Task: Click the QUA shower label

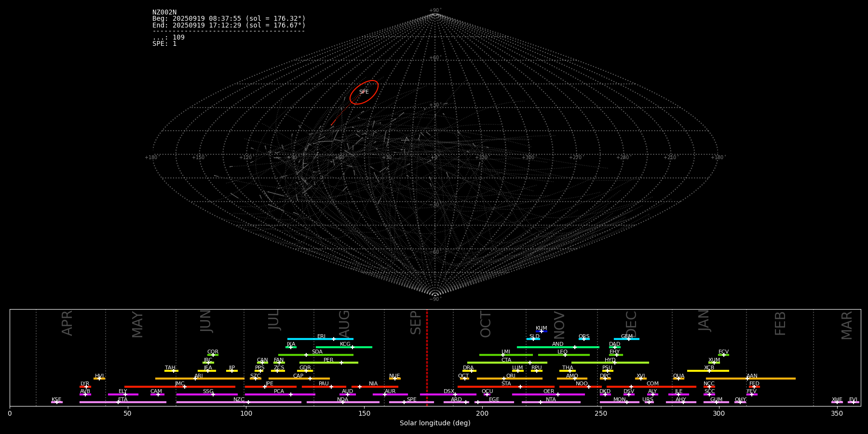Action: coord(678,376)
